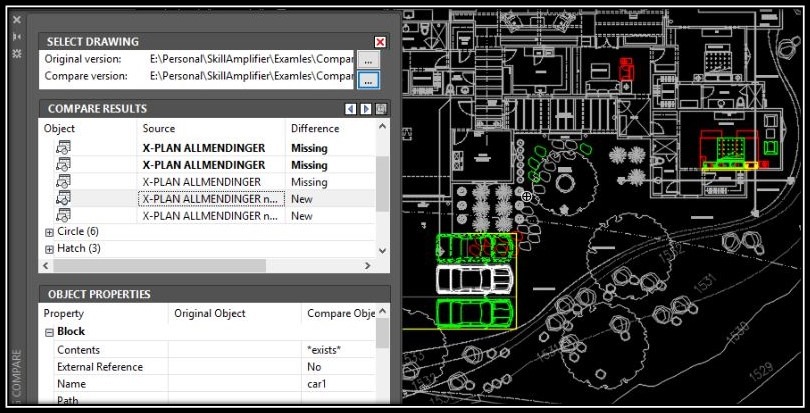Image resolution: width=810 pixels, height=413 pixels.
Task: Select the red chair block in the upper room
Action: tap(626, 70)
